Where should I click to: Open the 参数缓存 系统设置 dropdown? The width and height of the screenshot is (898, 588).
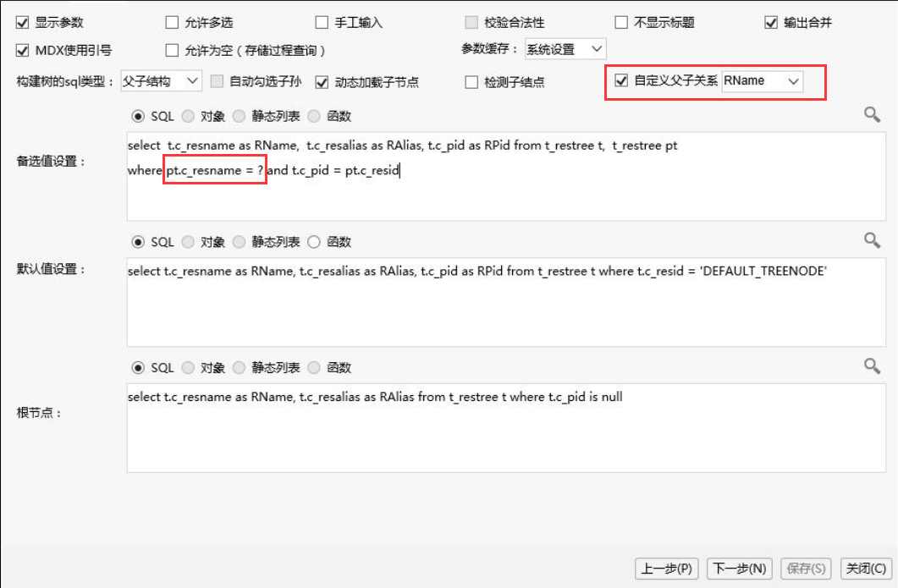point(565,49)
